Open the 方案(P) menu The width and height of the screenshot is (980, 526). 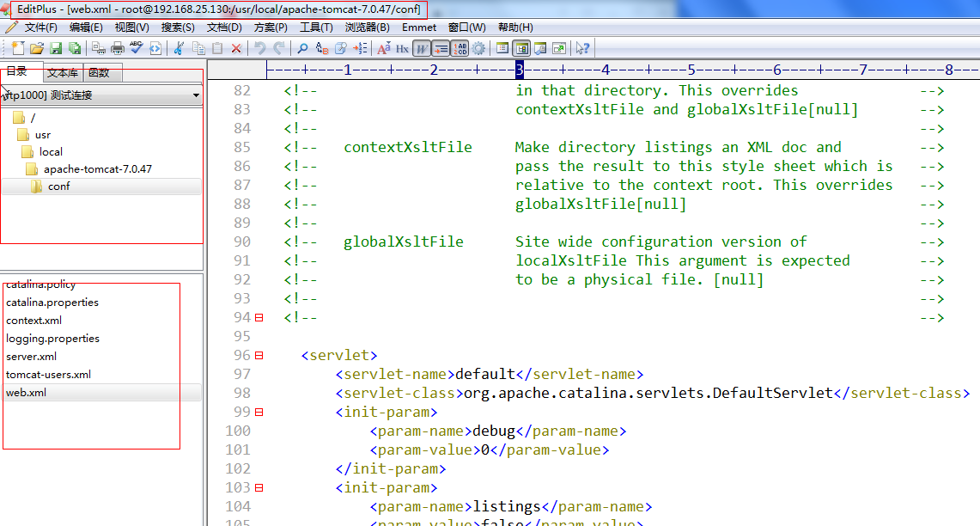tap(271, 28)
